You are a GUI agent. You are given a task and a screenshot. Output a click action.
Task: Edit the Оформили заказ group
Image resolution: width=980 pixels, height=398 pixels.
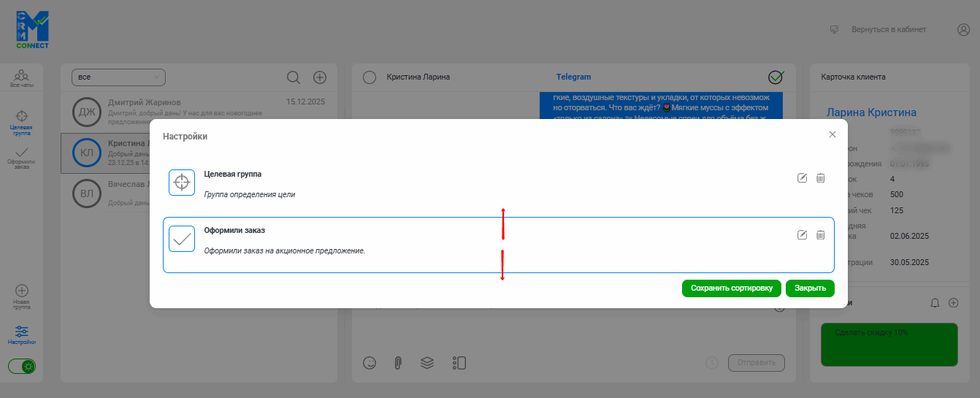[802, 234]
